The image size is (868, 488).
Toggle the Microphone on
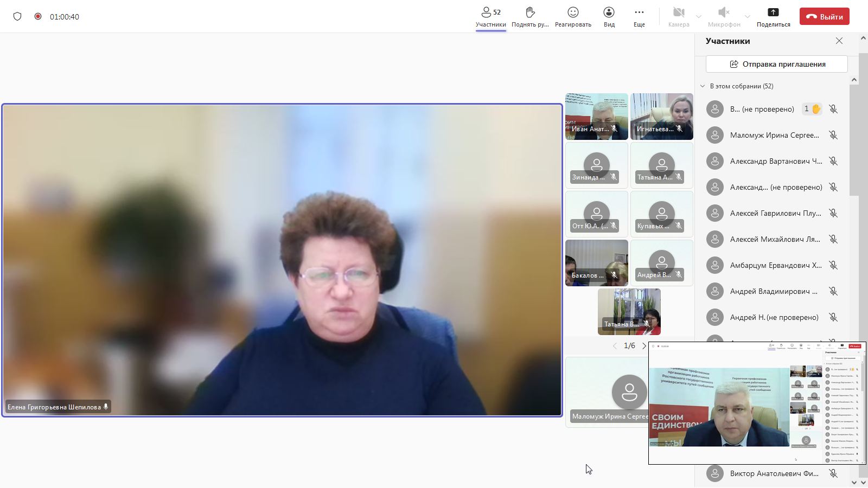click(x=724, y=17)
